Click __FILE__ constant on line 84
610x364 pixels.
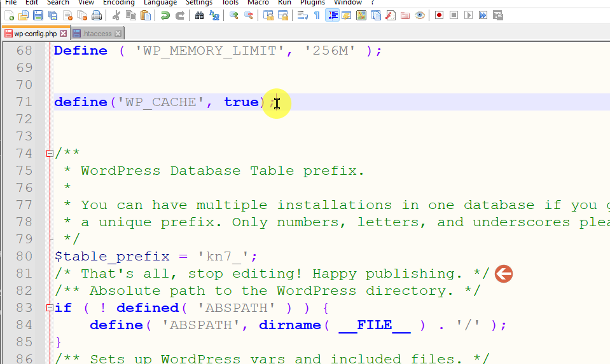[374, 325]
